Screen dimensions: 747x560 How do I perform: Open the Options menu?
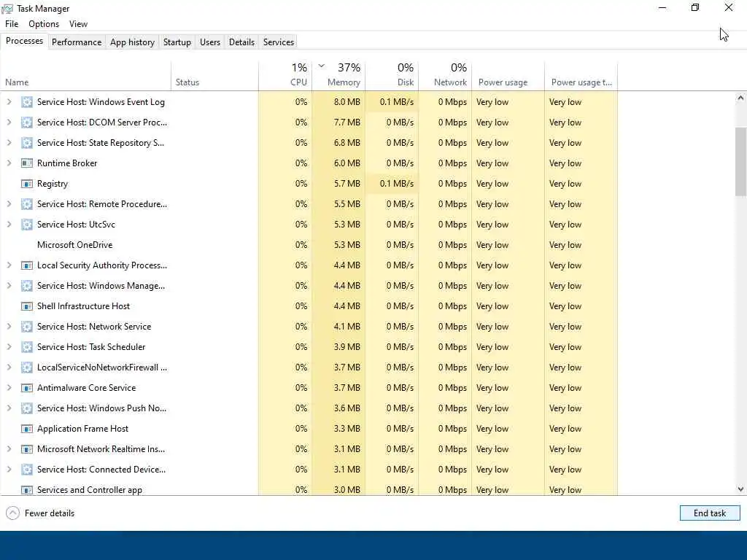point(44,24)
